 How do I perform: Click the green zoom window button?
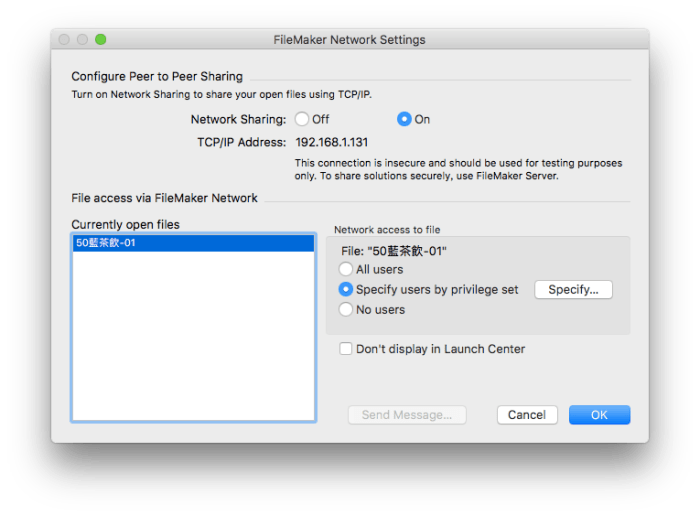pos(101,40)
